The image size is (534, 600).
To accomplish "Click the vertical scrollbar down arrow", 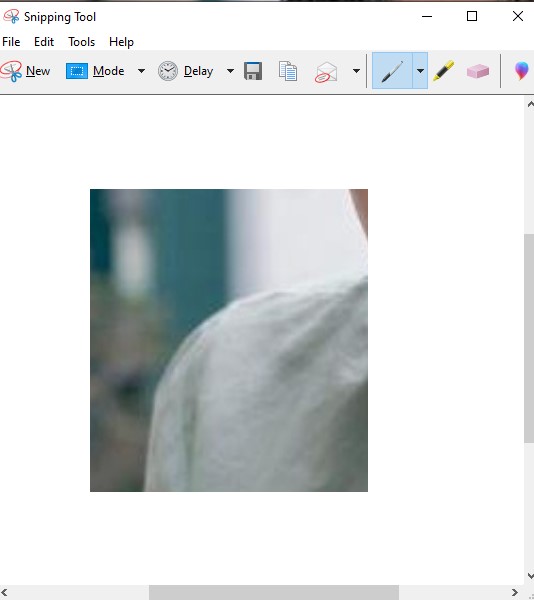I will pos(530,576).
